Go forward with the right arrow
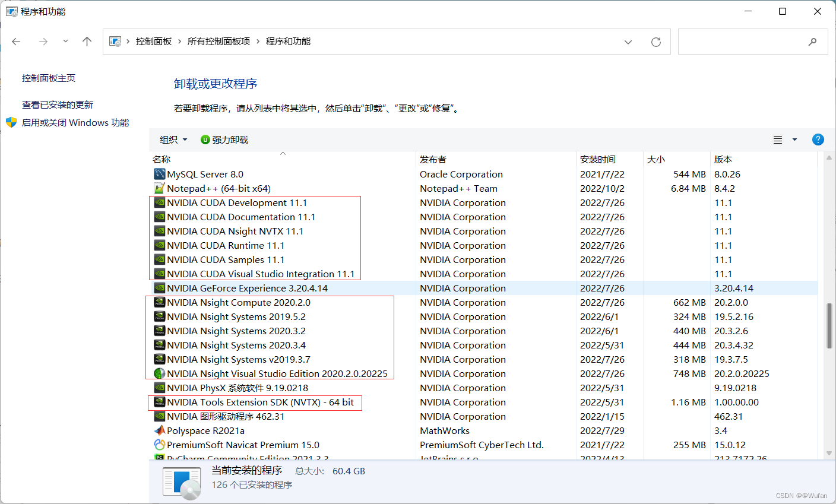 43,42
